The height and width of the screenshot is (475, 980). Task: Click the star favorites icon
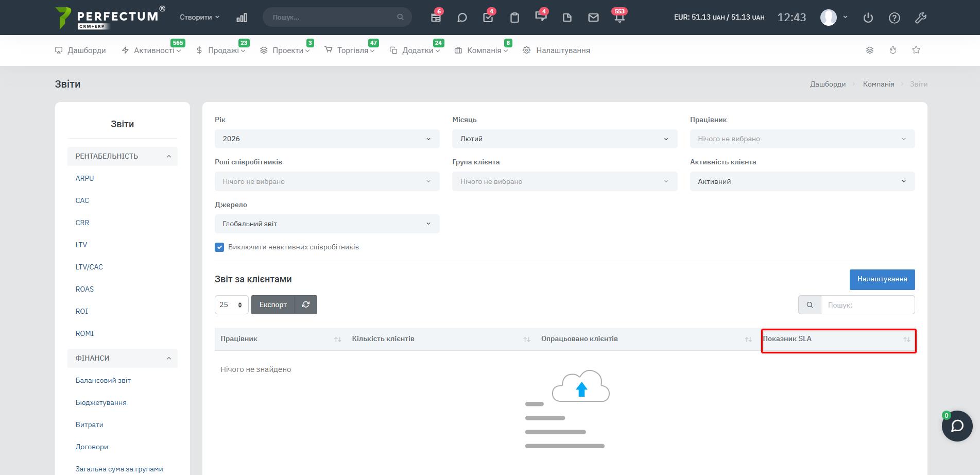pyautogui.click(x=916, y=50)
